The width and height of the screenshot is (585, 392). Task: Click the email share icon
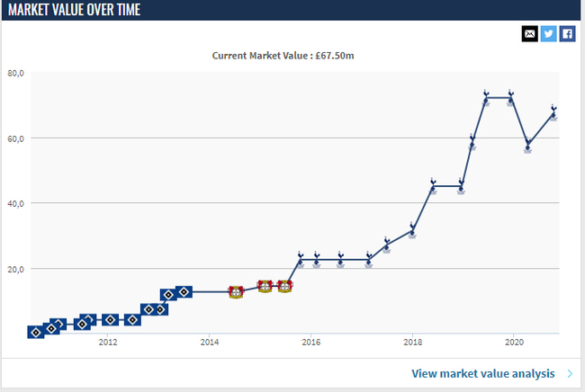click(x=530, y=33)
